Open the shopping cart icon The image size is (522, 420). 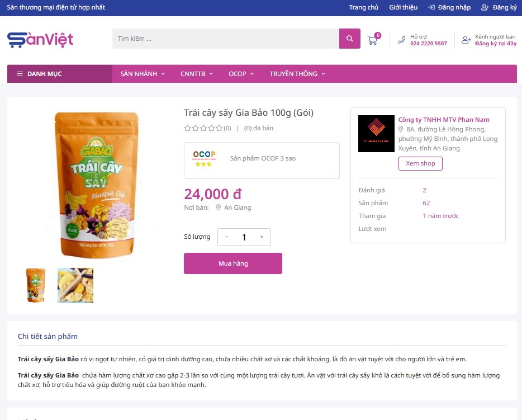[372, 40]
